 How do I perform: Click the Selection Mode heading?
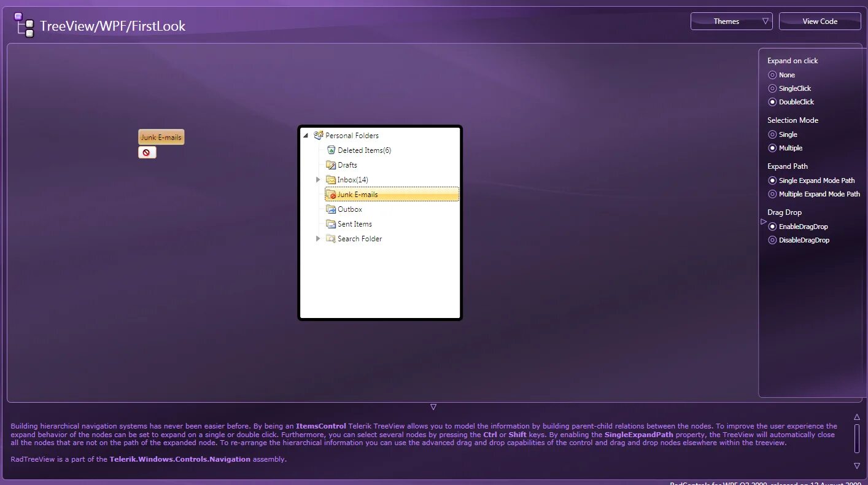pyautogui.click(x=792, y=120)
